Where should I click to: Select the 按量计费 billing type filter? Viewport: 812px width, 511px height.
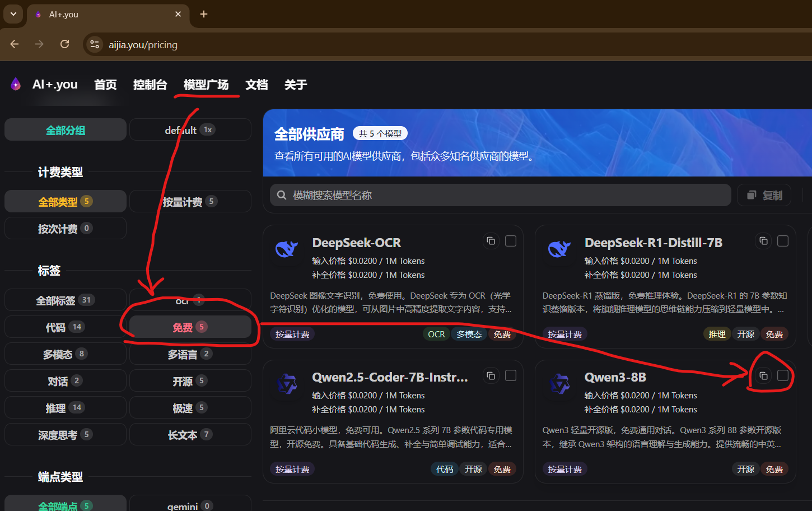[190, 202]
